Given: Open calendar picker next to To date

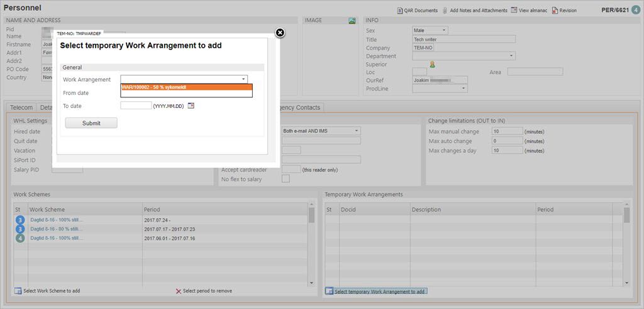Looking at the screenshot, I should coord(191,106).
